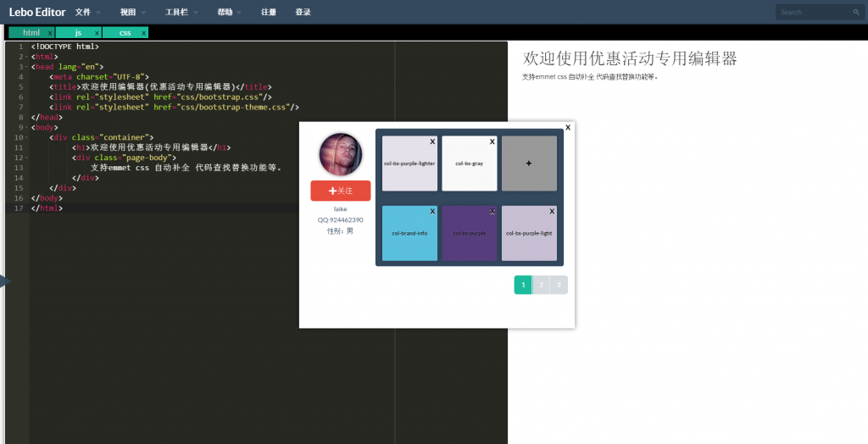Click 注册 in the top navigation
Screen dimensions: 868x444
(269, 13)
